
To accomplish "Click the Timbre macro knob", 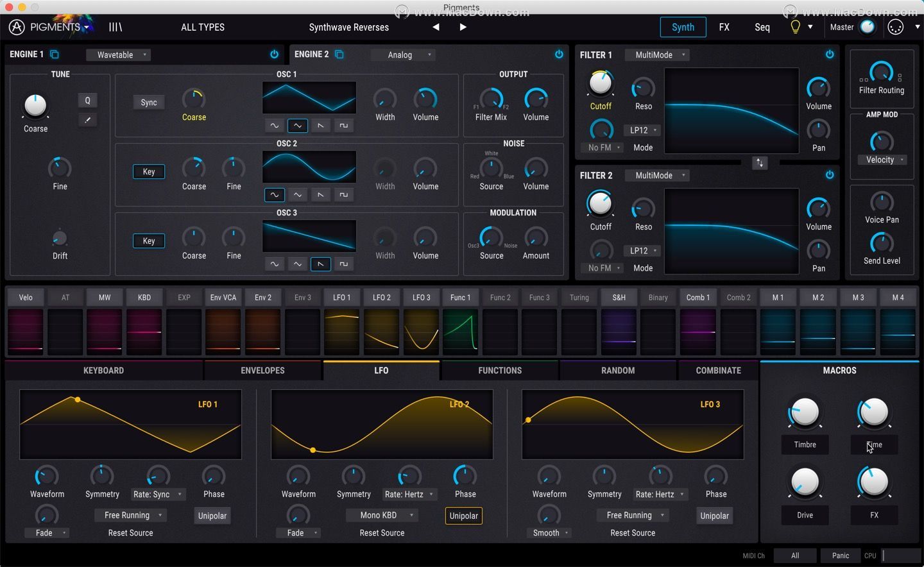I will click(805, 412).
